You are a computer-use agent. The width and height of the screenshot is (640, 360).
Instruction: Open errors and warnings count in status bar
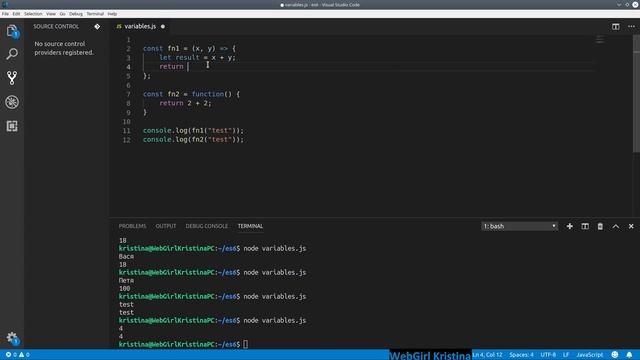pyautogui.click(x=17, y=355)
